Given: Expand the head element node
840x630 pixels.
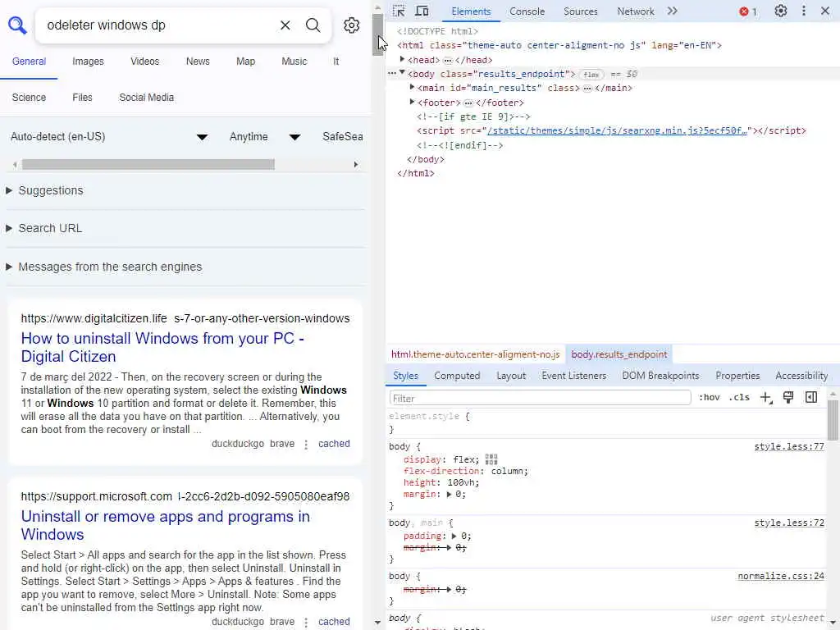Looking at the screenshot, I should tap(402, 59).
